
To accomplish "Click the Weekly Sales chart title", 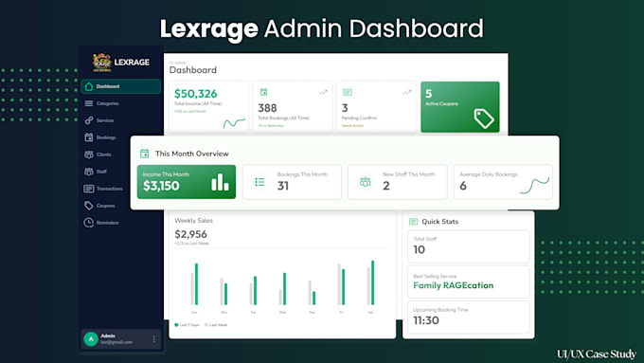I will click(193, 220).
